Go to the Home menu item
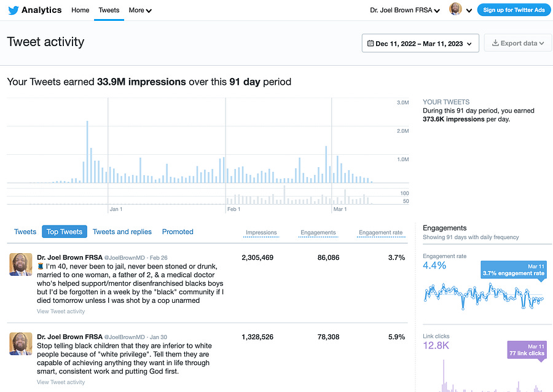This screenshot has width=553, height=392. 80,10
